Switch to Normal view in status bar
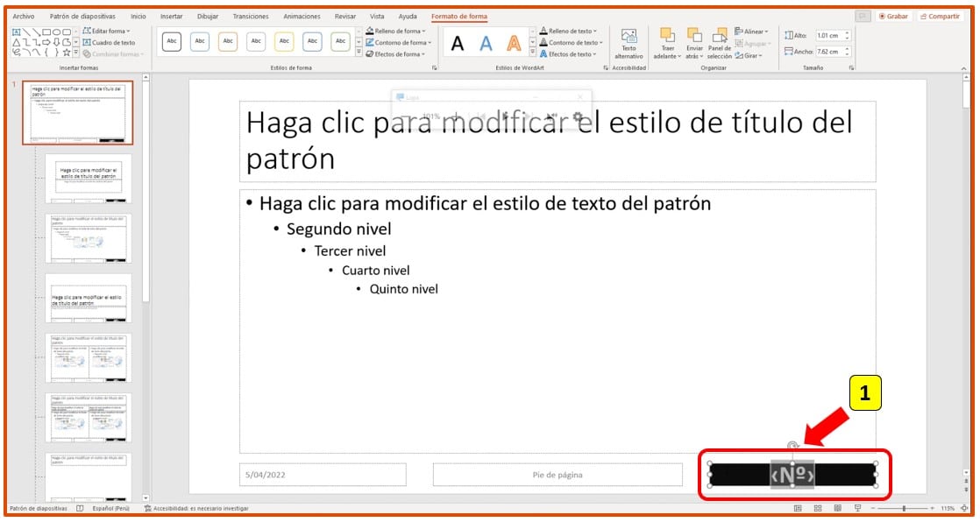Screen dimensions: 980x522 pos(798,507)
